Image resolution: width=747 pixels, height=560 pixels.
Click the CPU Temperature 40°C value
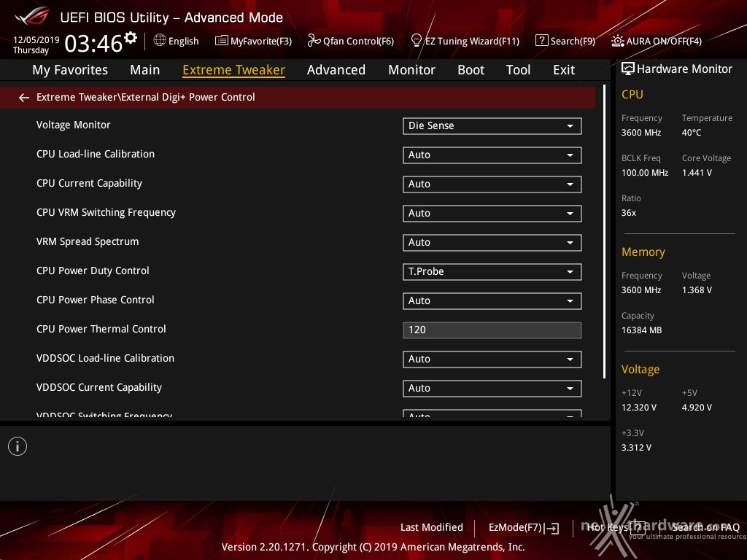692,133
